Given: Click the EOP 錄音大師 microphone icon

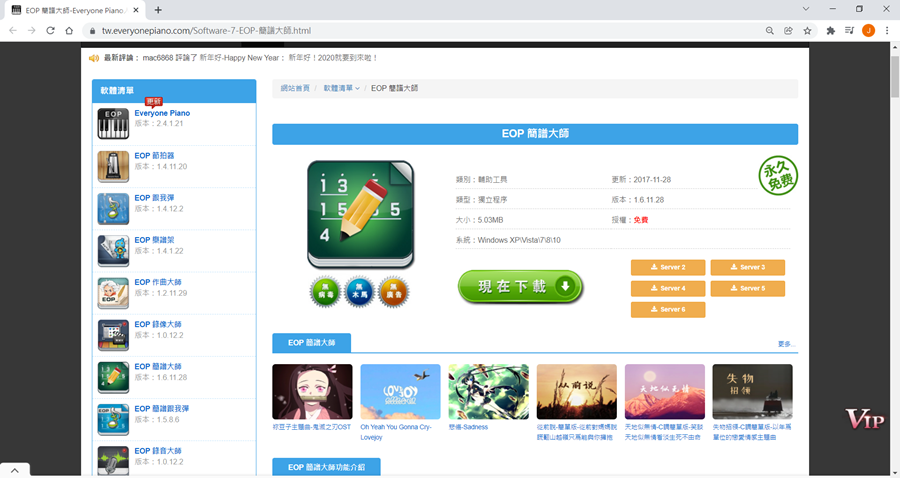Looking at the screenshot, I should click(113, 461).
